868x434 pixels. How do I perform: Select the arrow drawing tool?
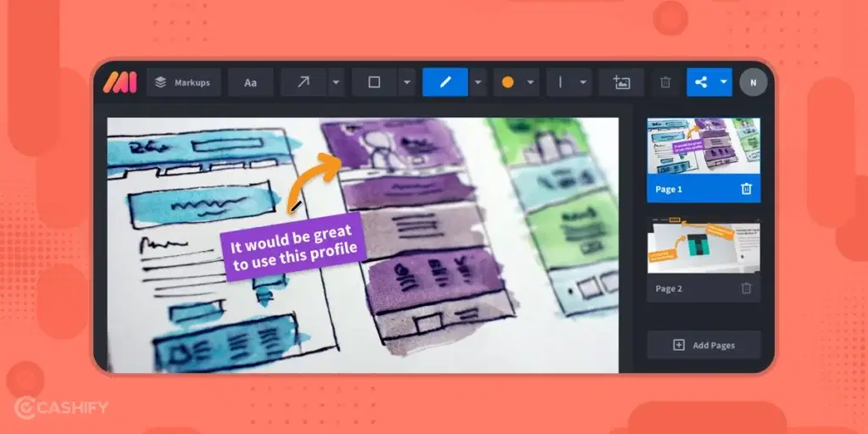click(303, 82)
